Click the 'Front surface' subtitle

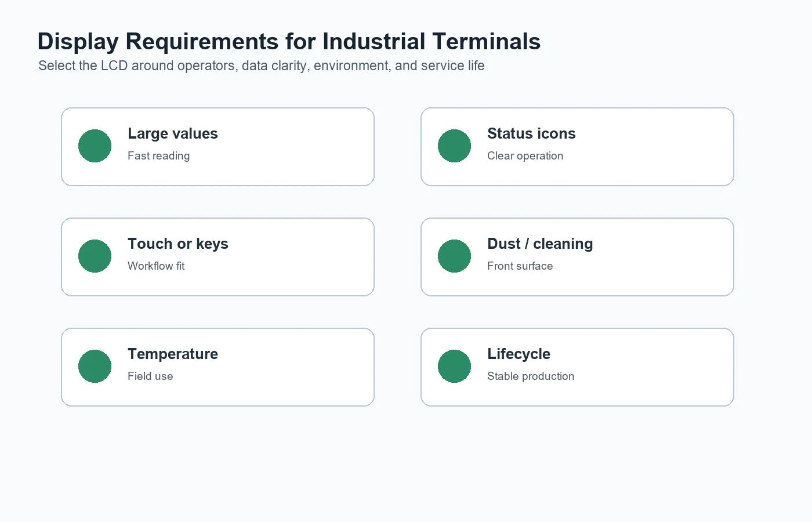[520, 266]
